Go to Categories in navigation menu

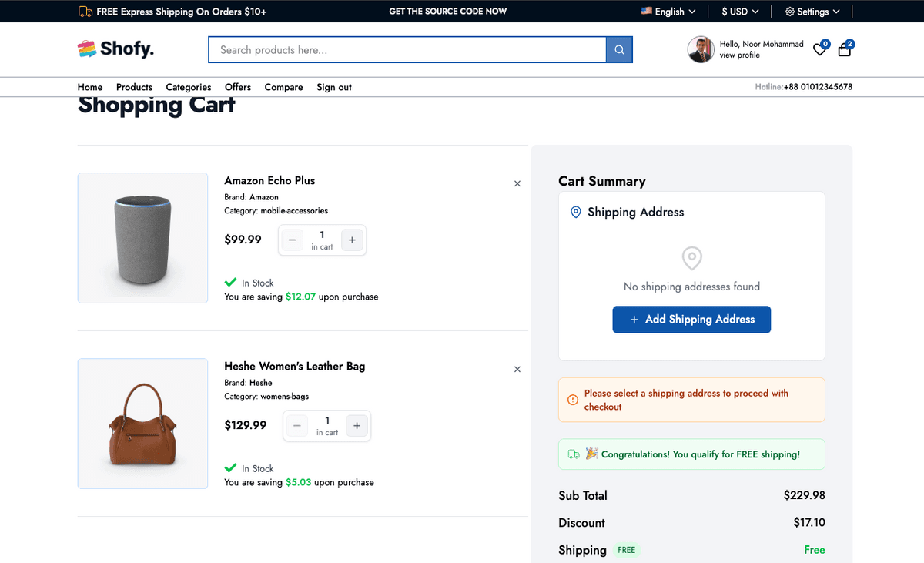[x=189, y=87]
